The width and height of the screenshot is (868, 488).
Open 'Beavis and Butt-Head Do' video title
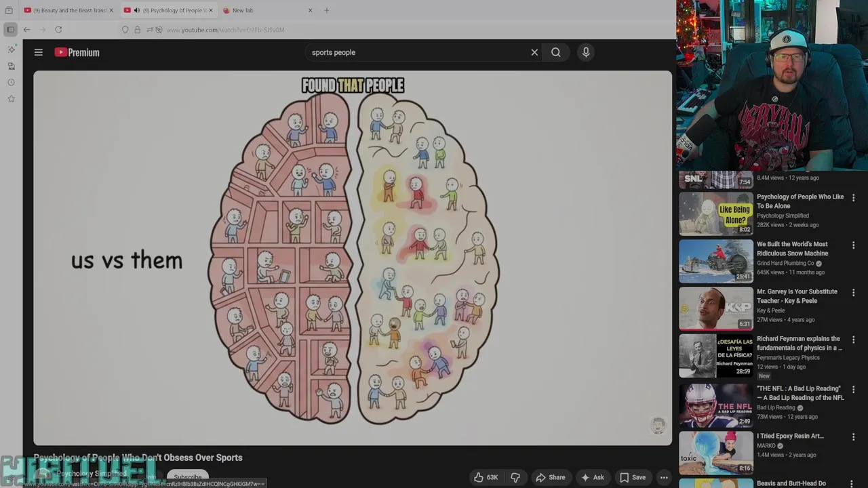[791, 483]
